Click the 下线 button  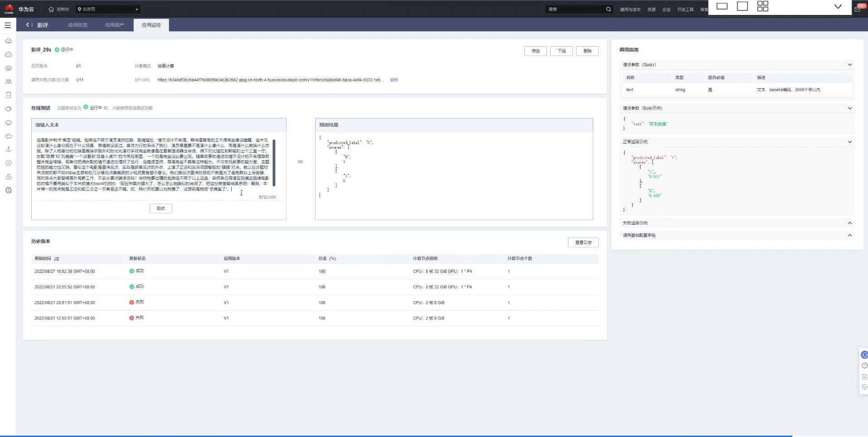562,51
